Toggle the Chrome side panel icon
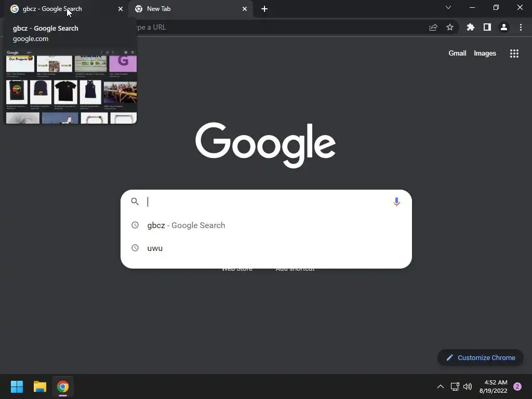The height and width of the screenshot is (399, 532). click(487, 27)
